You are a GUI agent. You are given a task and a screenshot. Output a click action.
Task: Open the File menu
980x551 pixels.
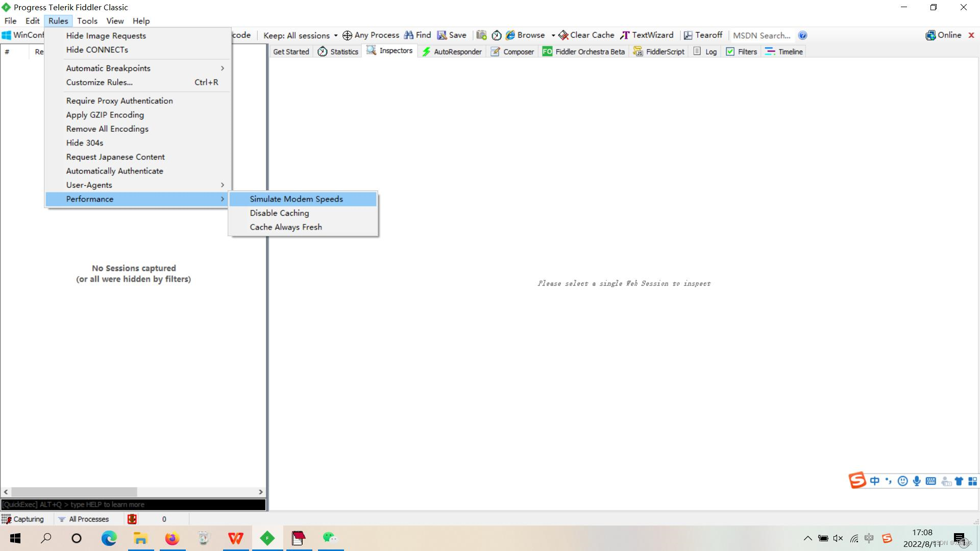point(10,21)
